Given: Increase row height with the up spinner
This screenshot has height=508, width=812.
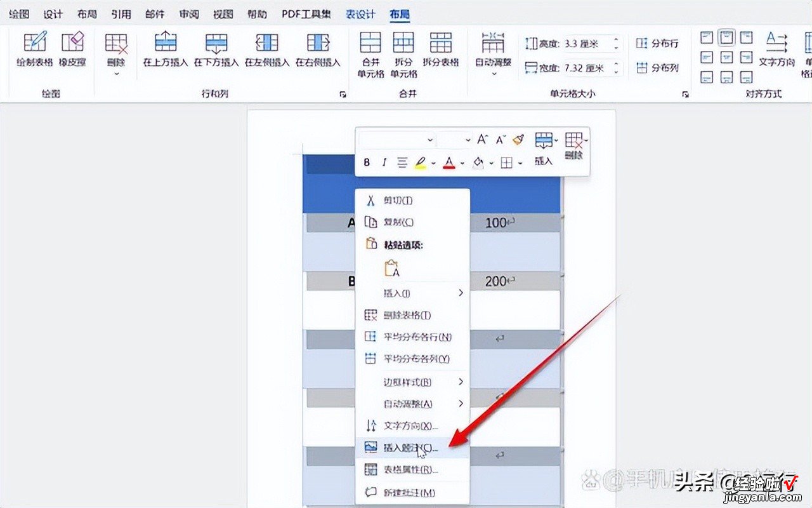Looking at the screenshot, I should click(616, 40).
